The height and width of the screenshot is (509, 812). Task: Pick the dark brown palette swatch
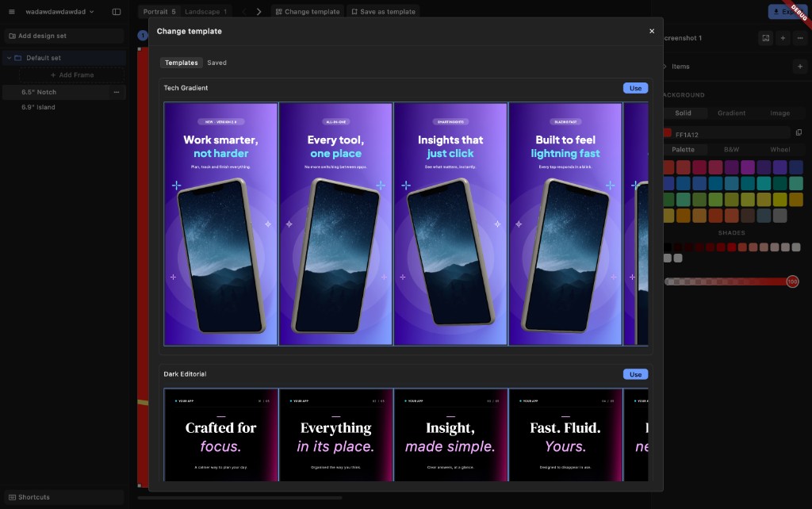coord(747,216)
